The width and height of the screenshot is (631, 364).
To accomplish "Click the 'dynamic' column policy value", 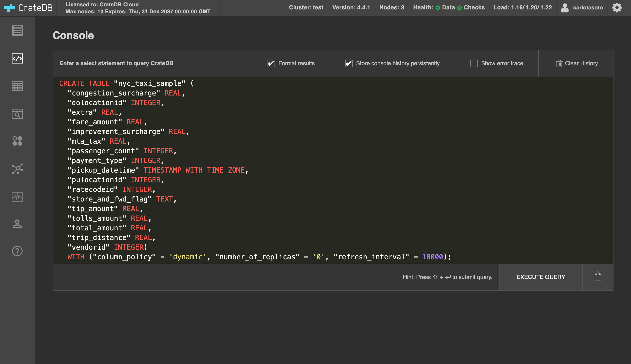I will [188, 257].
